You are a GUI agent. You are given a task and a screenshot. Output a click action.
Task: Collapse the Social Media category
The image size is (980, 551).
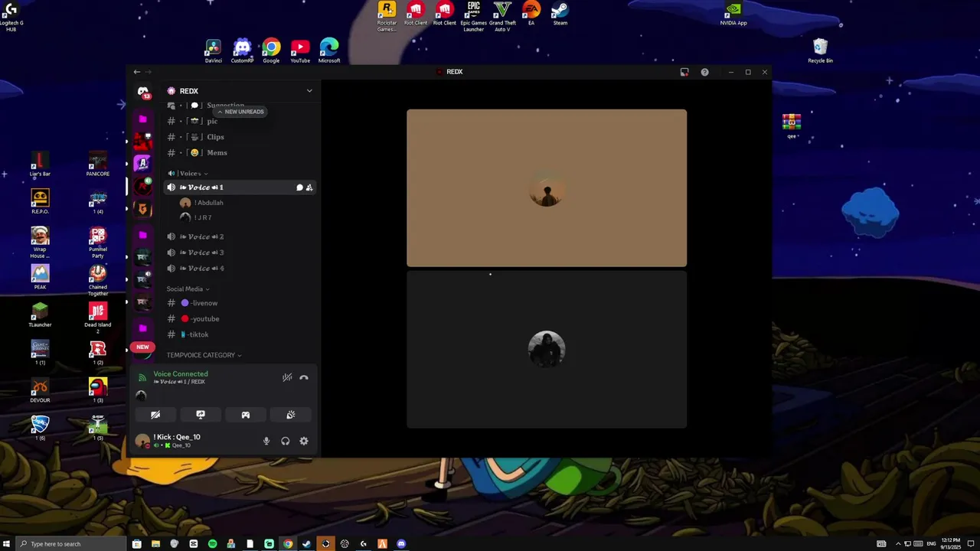click(188, 289)
